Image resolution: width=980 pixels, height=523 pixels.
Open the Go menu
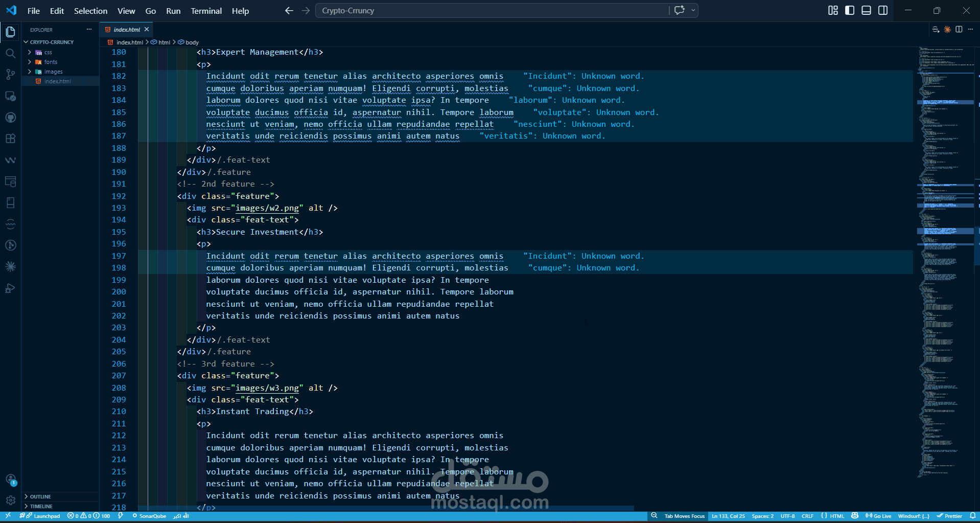(150, 11)
